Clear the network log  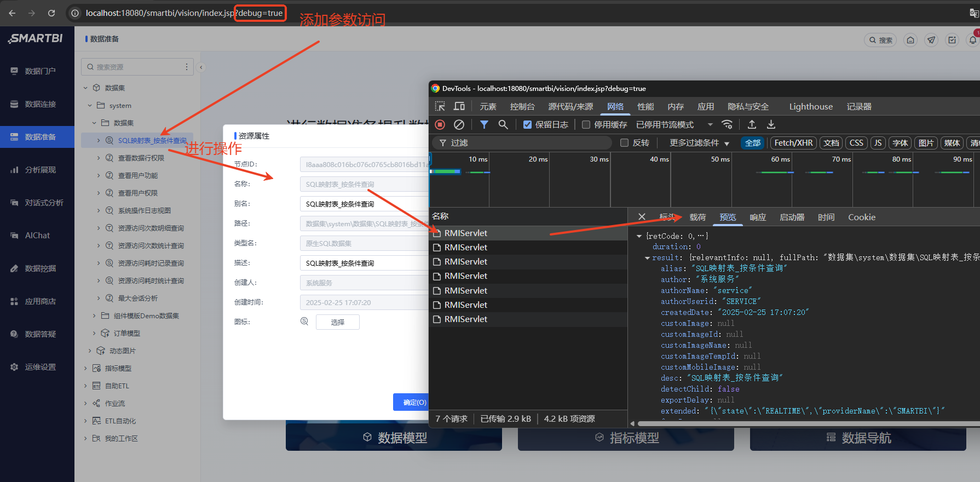[x=459, y=125]
